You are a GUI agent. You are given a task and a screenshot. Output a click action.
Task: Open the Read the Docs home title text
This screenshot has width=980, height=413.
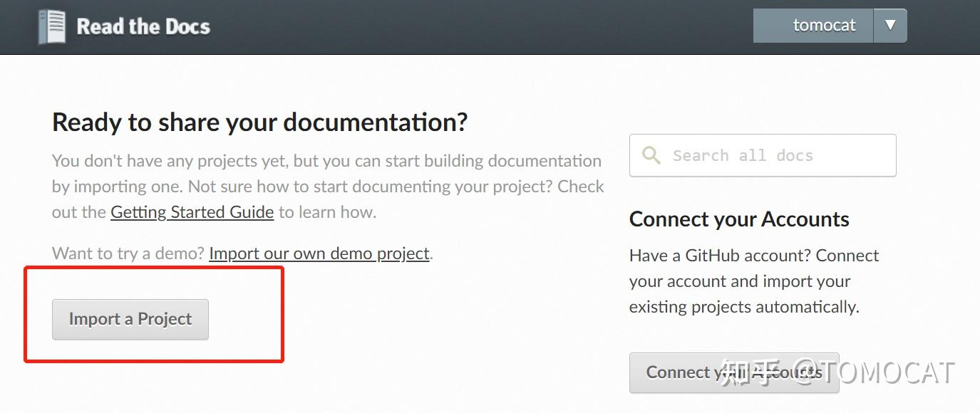pos(143,27)
